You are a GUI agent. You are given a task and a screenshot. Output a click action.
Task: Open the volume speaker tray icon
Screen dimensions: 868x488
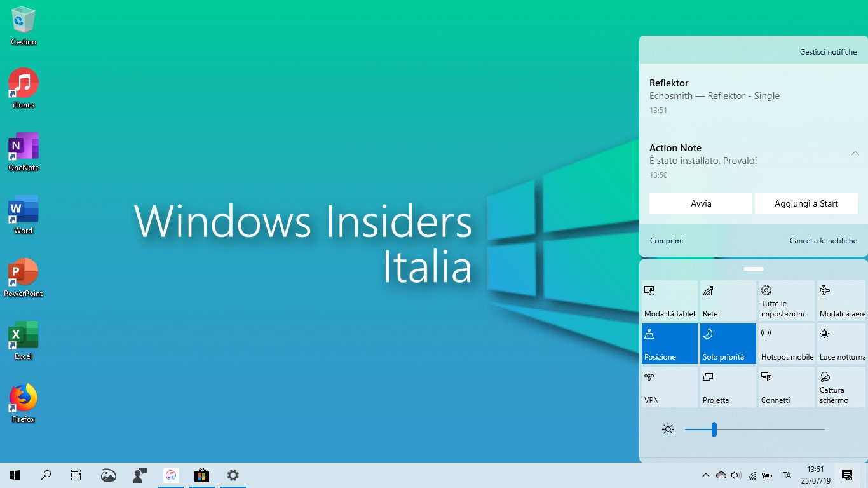(736, 475)
